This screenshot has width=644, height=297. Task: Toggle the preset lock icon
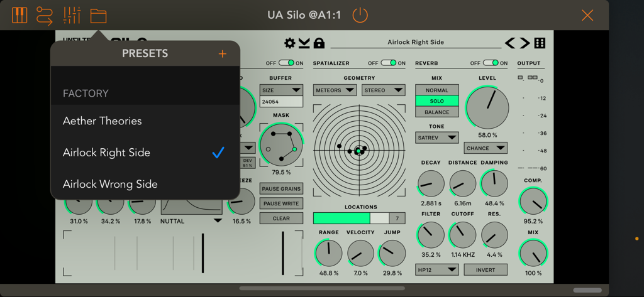319,43
